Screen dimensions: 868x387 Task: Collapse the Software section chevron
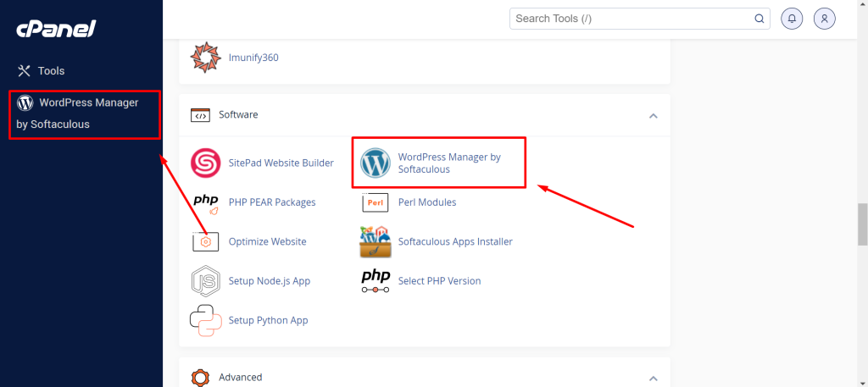point(654,115)
